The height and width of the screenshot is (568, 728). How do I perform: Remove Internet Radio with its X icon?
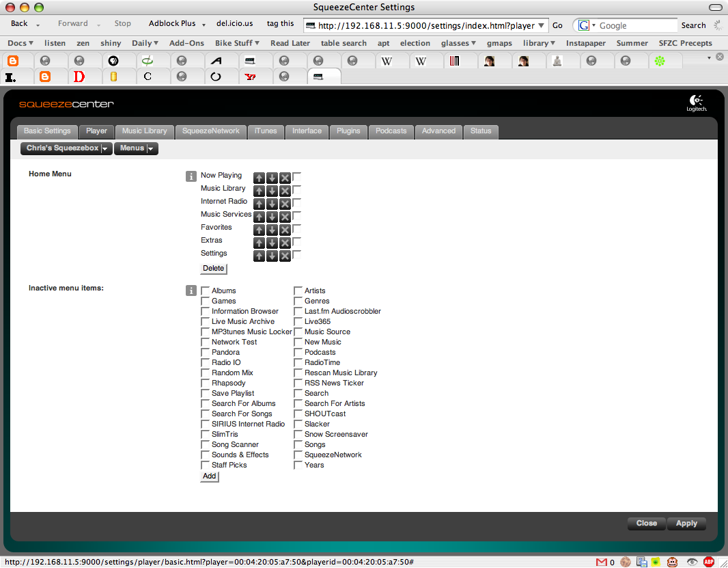coord(285,204)
